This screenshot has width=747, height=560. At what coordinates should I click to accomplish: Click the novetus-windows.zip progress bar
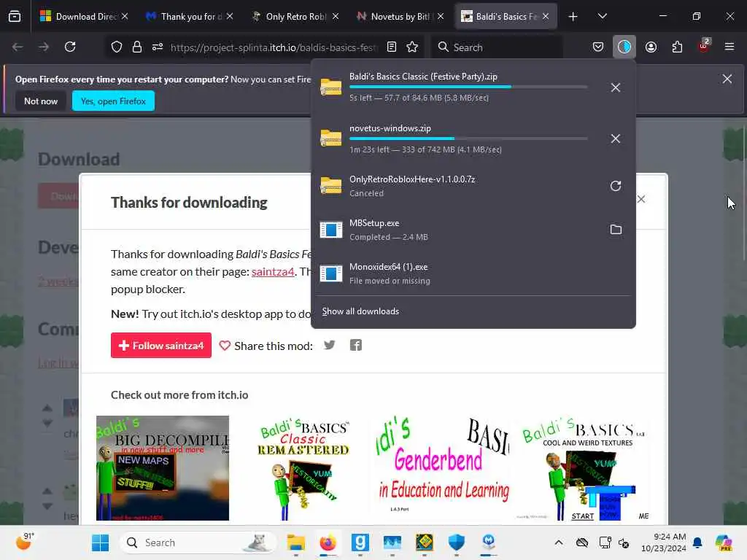point(468,139)
